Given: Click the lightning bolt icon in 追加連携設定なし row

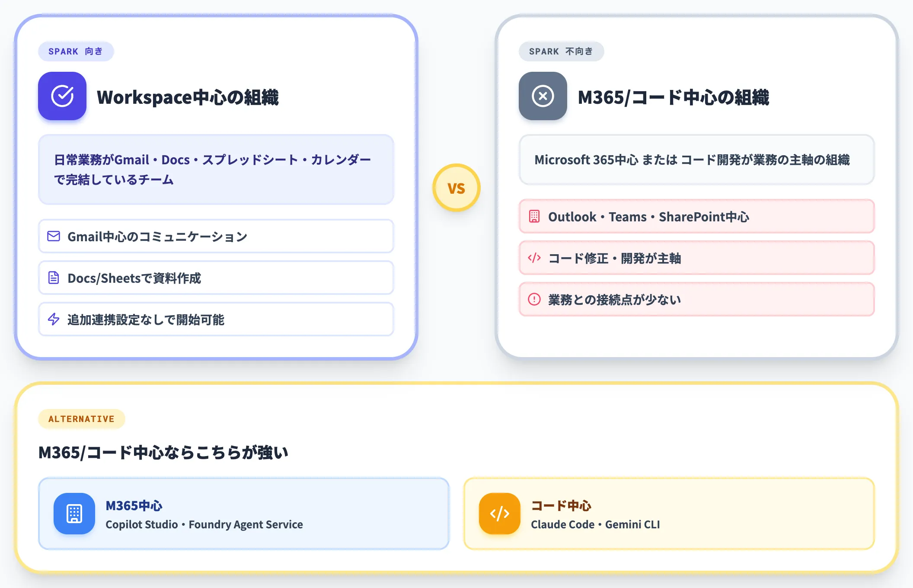Looking at the screenshot, I should [54, 319].
